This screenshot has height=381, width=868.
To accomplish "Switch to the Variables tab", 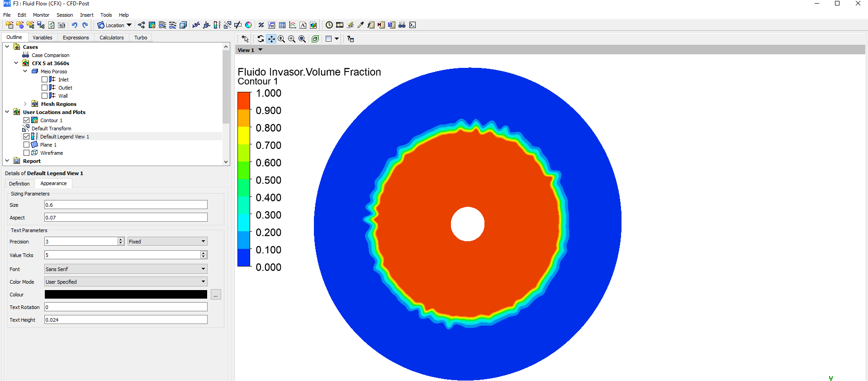I will [x=42, y=38].
